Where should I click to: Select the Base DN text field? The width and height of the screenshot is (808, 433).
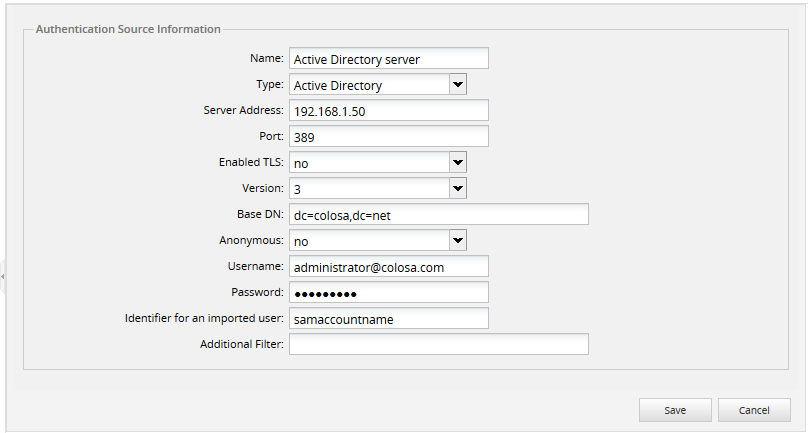tap(438, 214)
